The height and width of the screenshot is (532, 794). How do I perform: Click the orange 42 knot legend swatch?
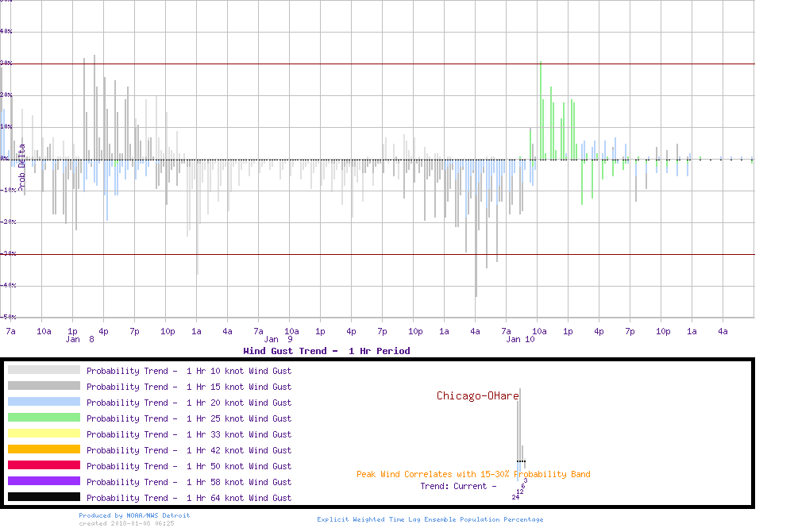coord(44,449)
